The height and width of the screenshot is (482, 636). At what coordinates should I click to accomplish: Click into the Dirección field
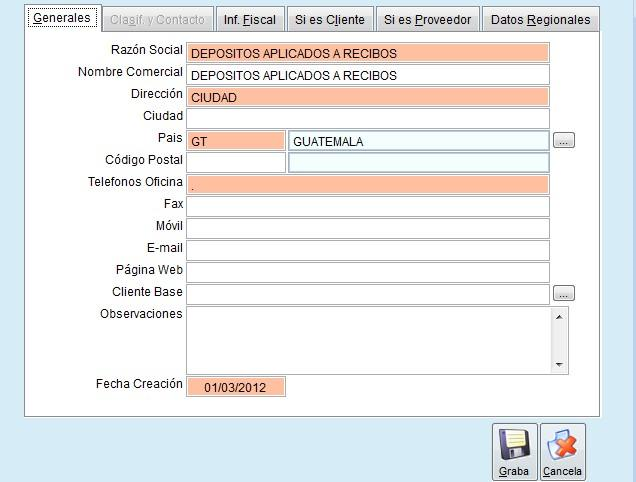pos(367,97)
